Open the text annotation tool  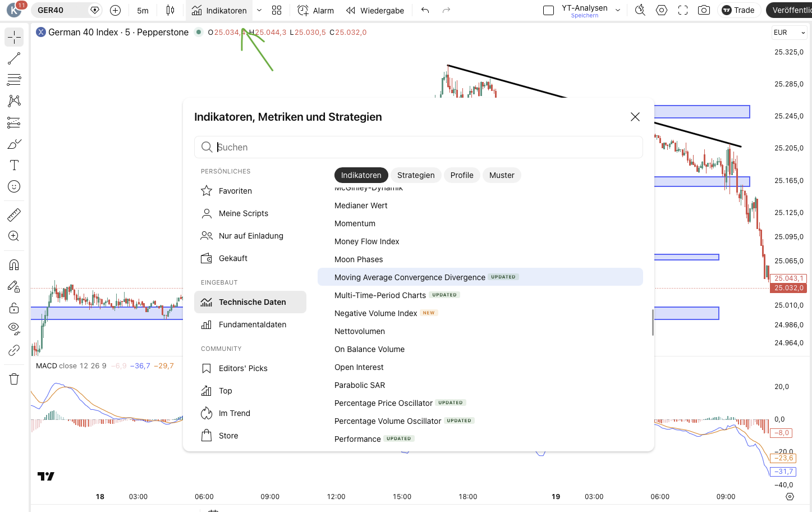(x=13, y=164)
